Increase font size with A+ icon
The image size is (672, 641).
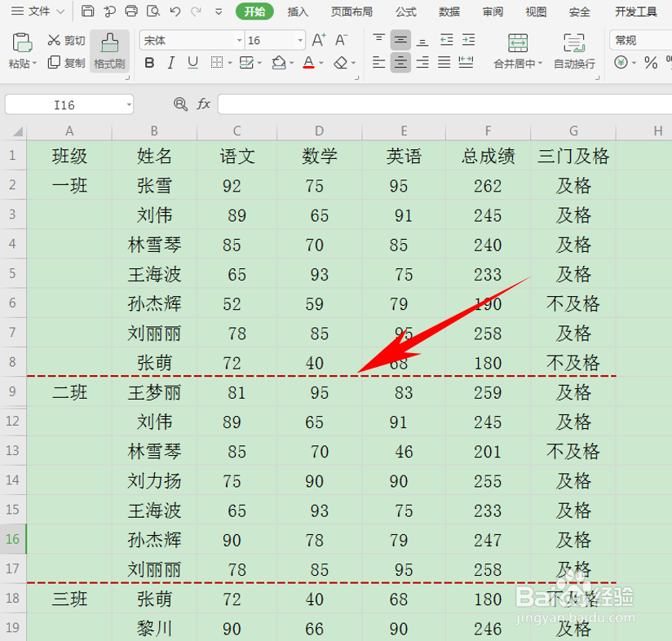coord(318,40)
